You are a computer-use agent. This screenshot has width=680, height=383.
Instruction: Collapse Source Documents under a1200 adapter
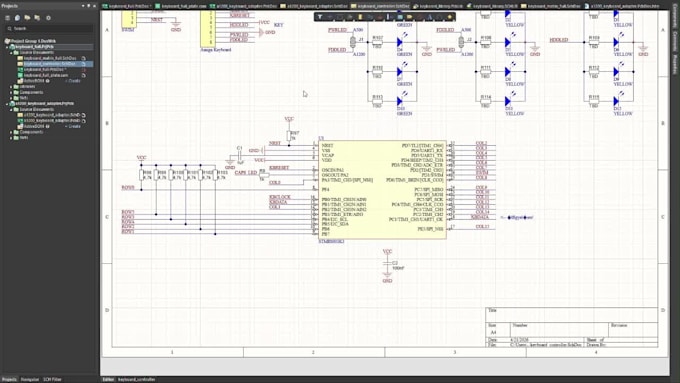11,109
